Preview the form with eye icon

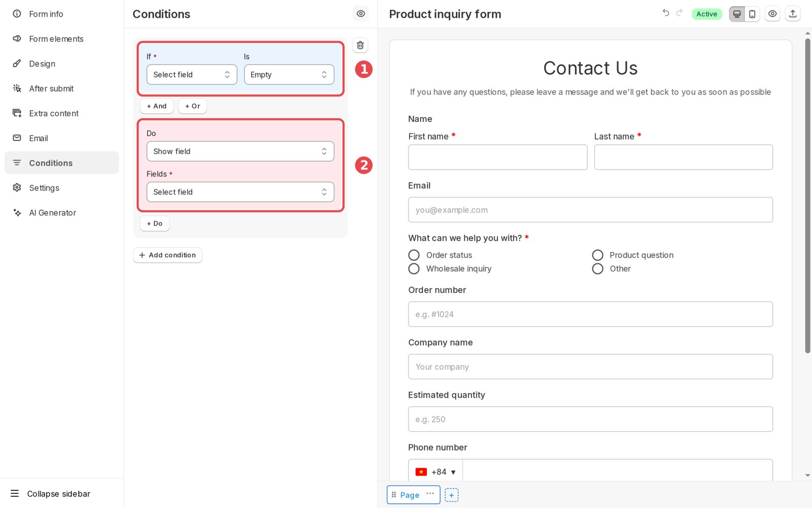(772, 14)
